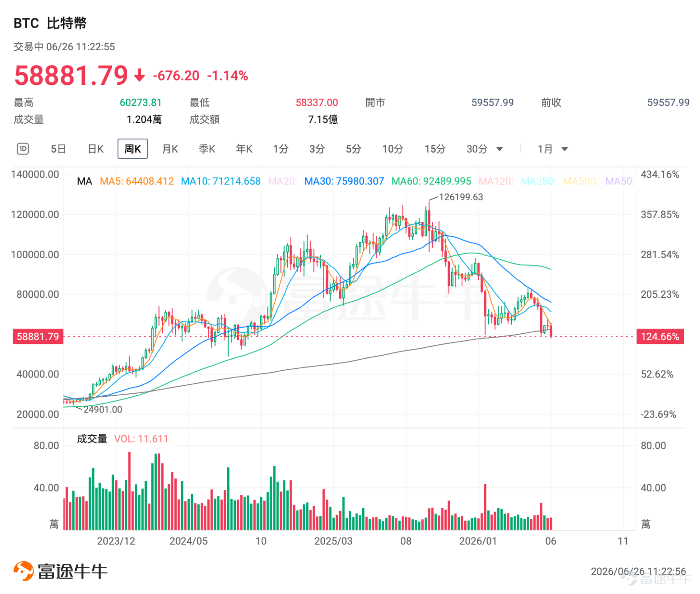The width and height of the screenshot is (700, 594).
Task: Click the current price 58881.79 headline
Action: (71, 75)
